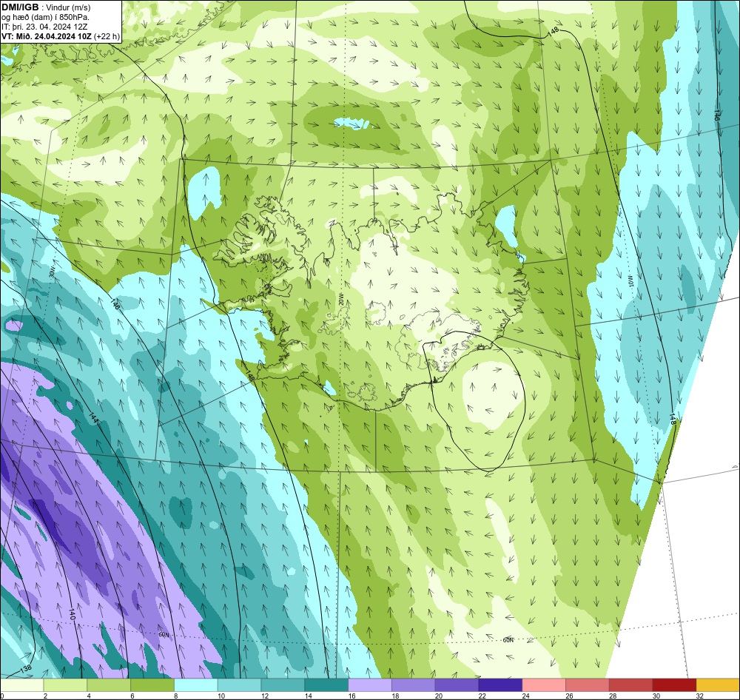This screenshot has height=700, width=740.
Task: Click the legend tick label '24'
Action: click(x=526, y=696)
